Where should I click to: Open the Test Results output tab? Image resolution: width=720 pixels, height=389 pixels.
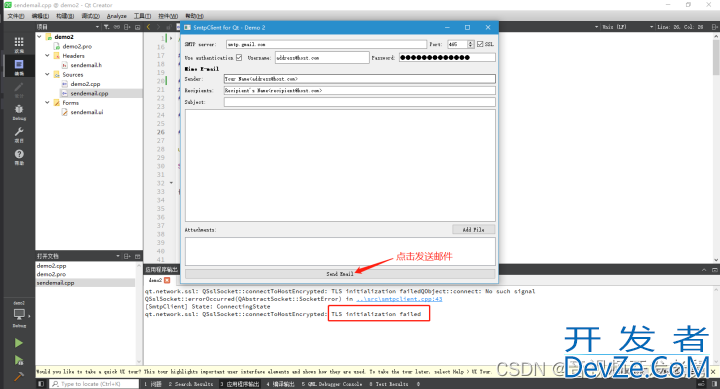(388, 384)
